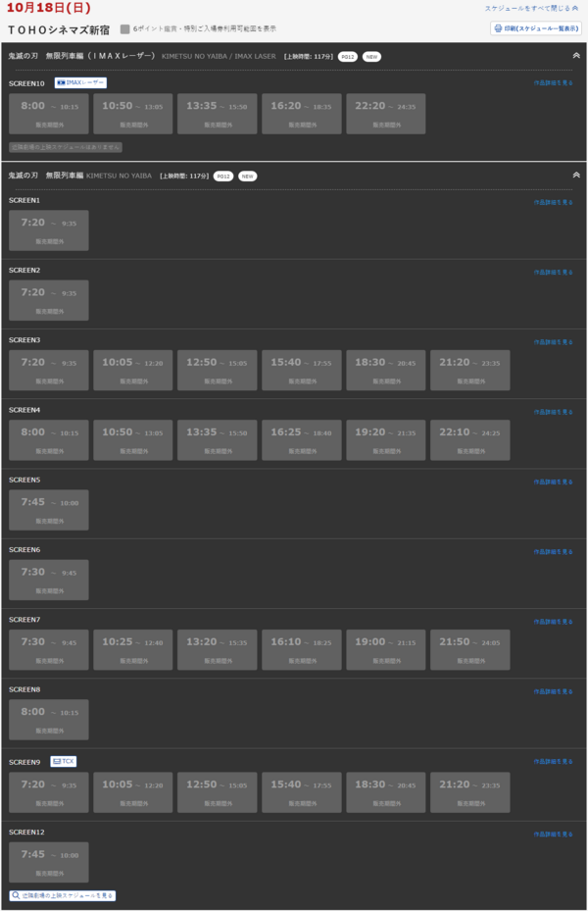The height and width of the screenshot is (911, 588).
Task: Select SCREEN3 21:20 showtime
Action: pos(470,370)
